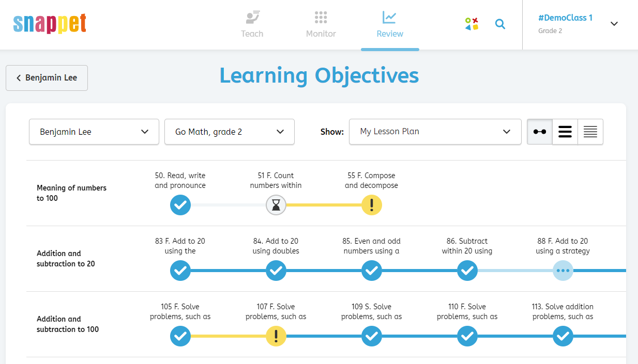This screenshot has width=638, height=364.
Task: Click yellow exclamation icon for 55 F. Compose
Action: [x=372, y=205]
